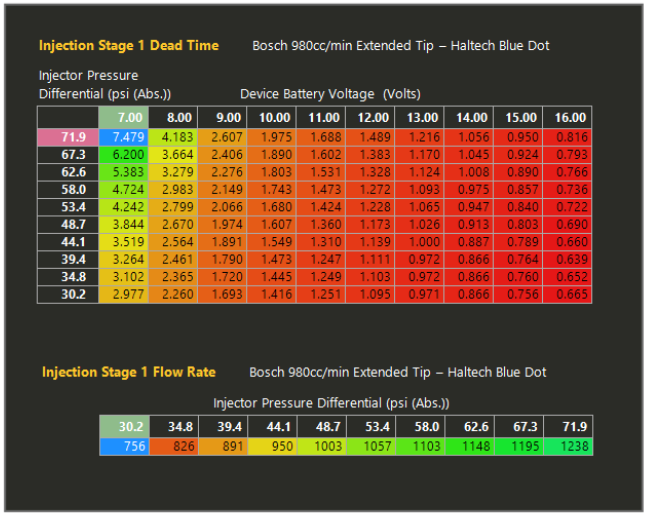
Task: Select the 2.977 cell in the 30.2 row
Action: pos(124,295)
